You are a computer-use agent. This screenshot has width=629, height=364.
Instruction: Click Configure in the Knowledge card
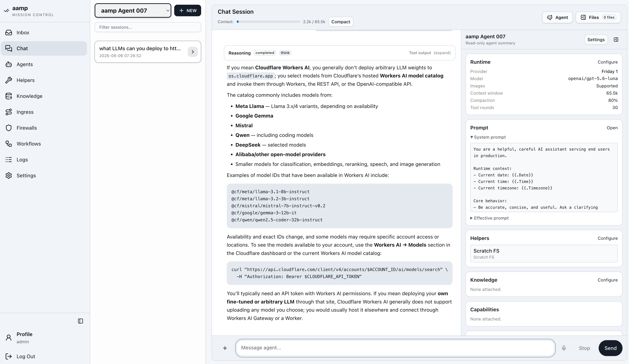[608, 280]
